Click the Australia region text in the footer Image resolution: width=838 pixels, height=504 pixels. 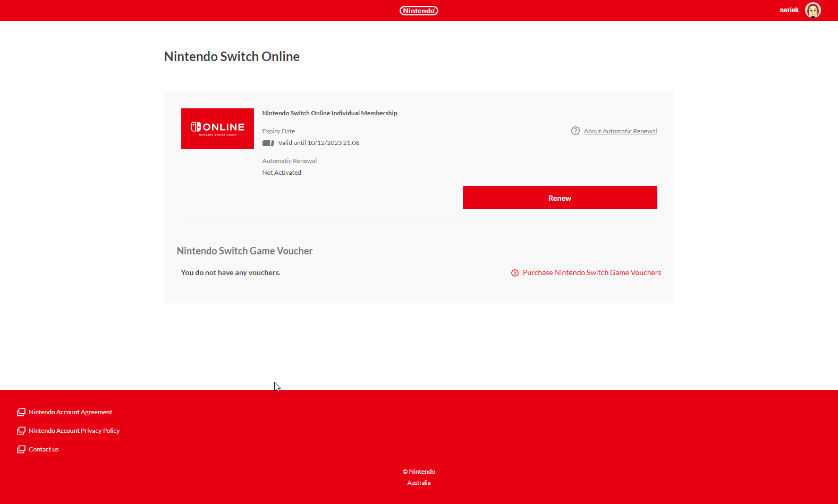tap(419, 483)
